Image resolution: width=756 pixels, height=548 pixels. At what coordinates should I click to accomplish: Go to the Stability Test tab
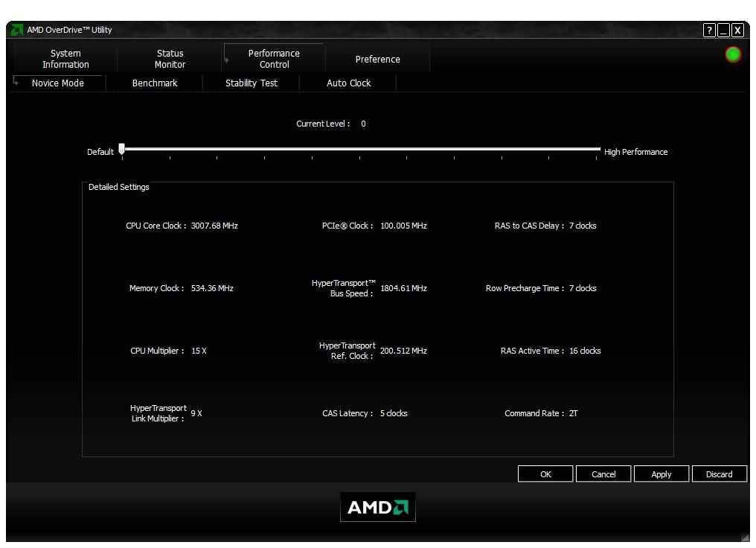tap(251, 83)
